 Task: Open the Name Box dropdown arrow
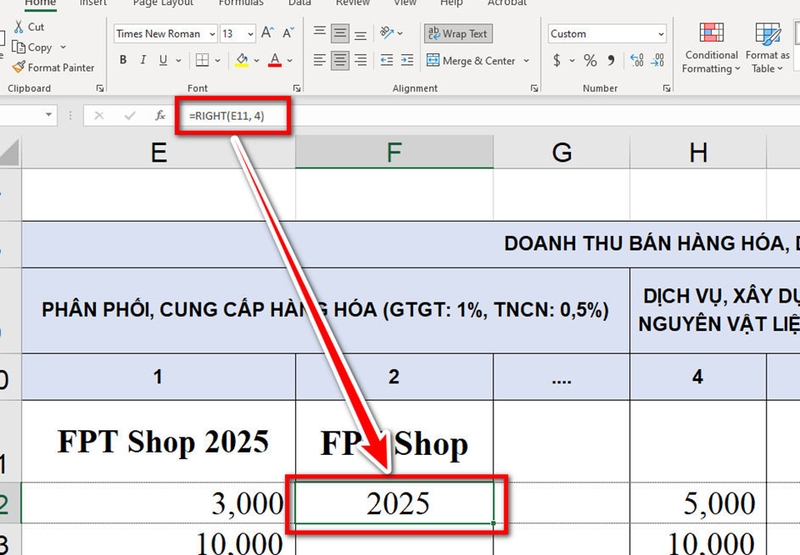48,114
